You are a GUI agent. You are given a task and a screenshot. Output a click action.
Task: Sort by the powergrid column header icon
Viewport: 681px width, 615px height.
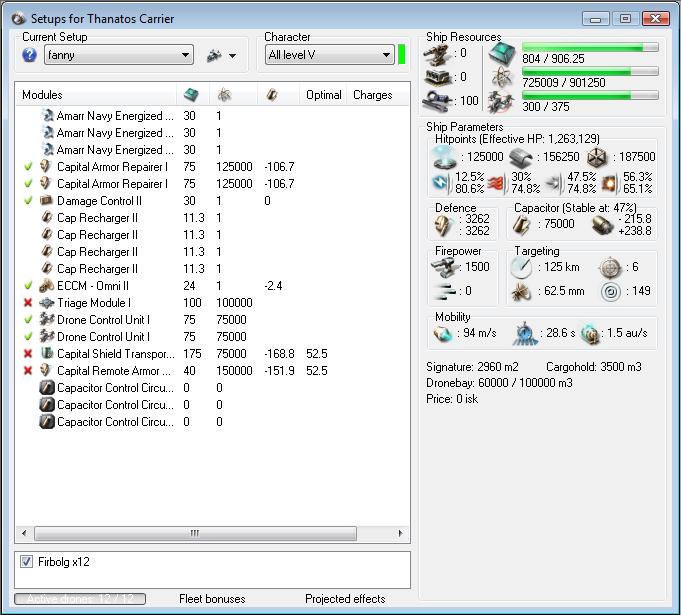(225, 95)
